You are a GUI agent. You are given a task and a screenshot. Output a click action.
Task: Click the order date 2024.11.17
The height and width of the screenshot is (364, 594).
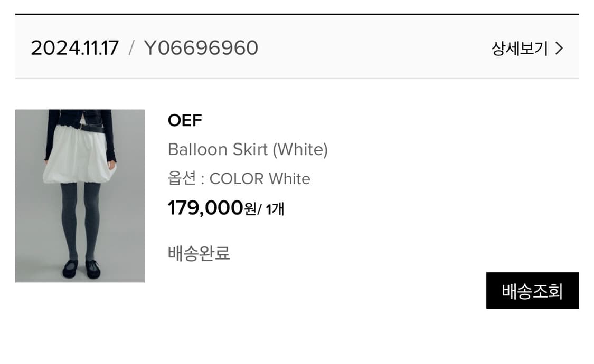(74, 49)
